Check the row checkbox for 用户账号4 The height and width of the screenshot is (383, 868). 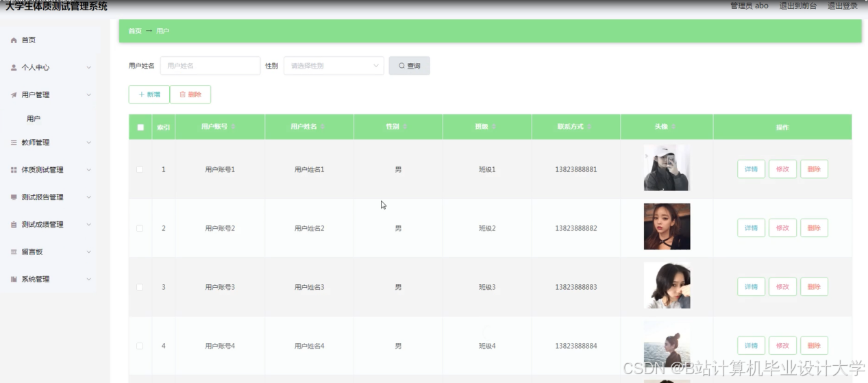click(140, 346)
